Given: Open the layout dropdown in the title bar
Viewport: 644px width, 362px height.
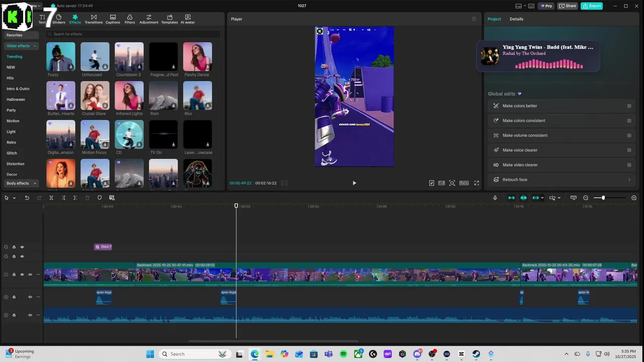Looking at the screenshot, I should pyautogui.click(x=525, y=6).
